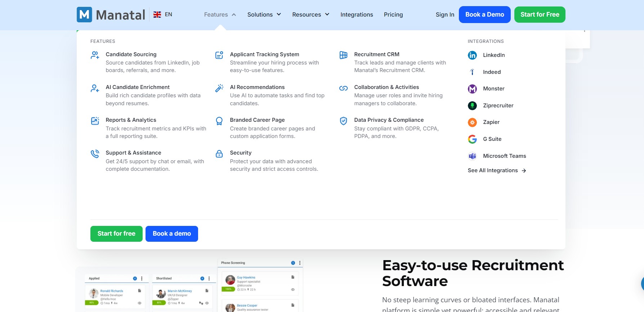
Task: Click the AI Candidate Enrichment icon
Action: click(x=95, y=88)
